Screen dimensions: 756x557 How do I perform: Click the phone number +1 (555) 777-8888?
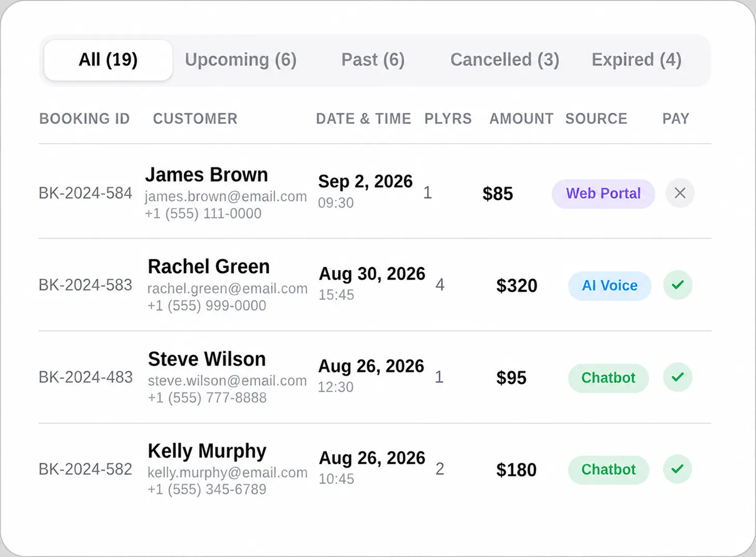pyautogui.click(x=207, y=398)
